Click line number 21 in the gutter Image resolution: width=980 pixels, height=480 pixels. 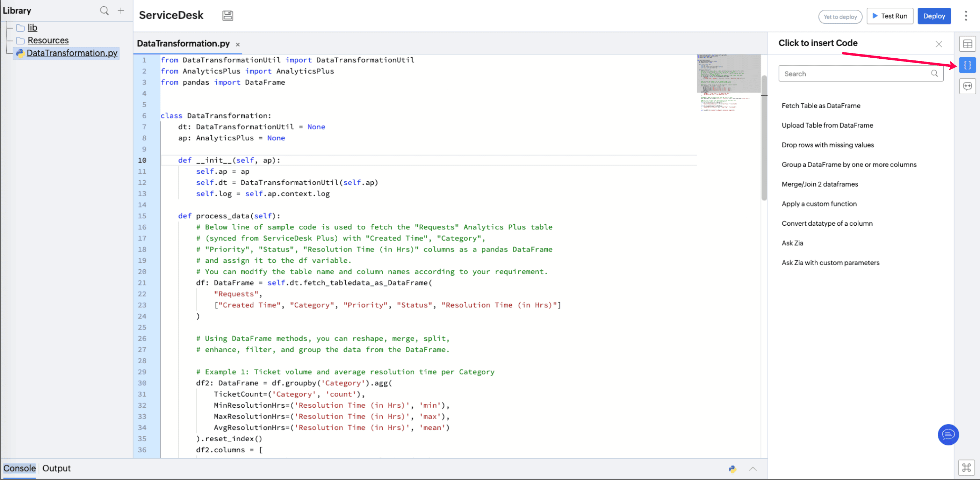pos(142,283)
